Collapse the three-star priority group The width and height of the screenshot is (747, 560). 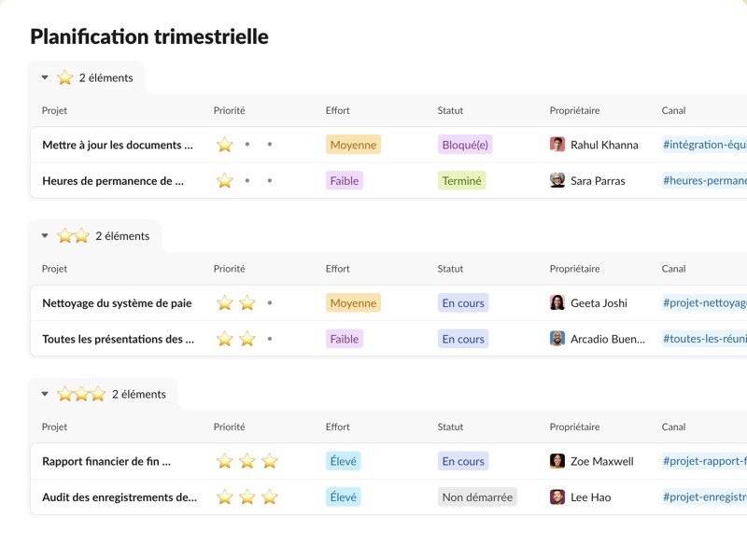44,393
